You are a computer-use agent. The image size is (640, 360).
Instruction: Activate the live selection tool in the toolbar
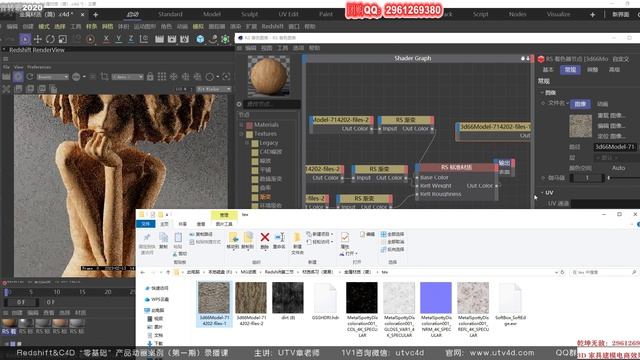tap(25, 39)
